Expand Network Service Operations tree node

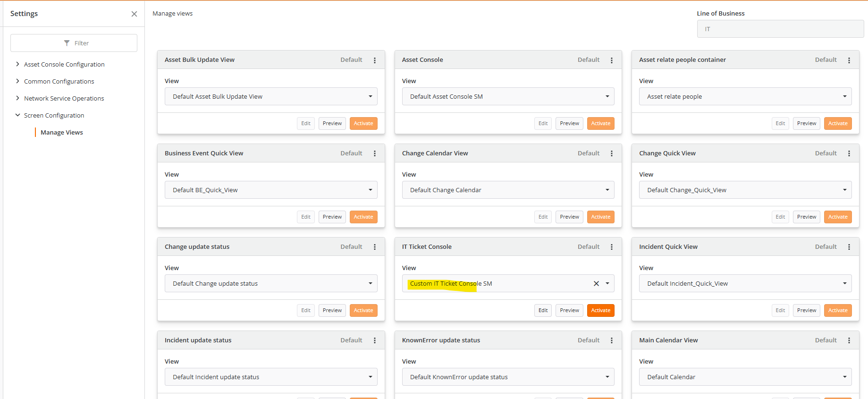[17, 98]
